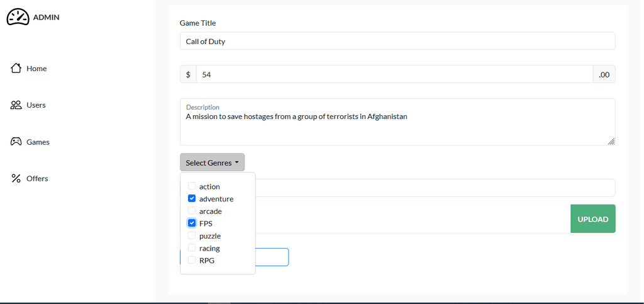Click into the Description textarea
The image size is (644, 304).
(397, 121)
